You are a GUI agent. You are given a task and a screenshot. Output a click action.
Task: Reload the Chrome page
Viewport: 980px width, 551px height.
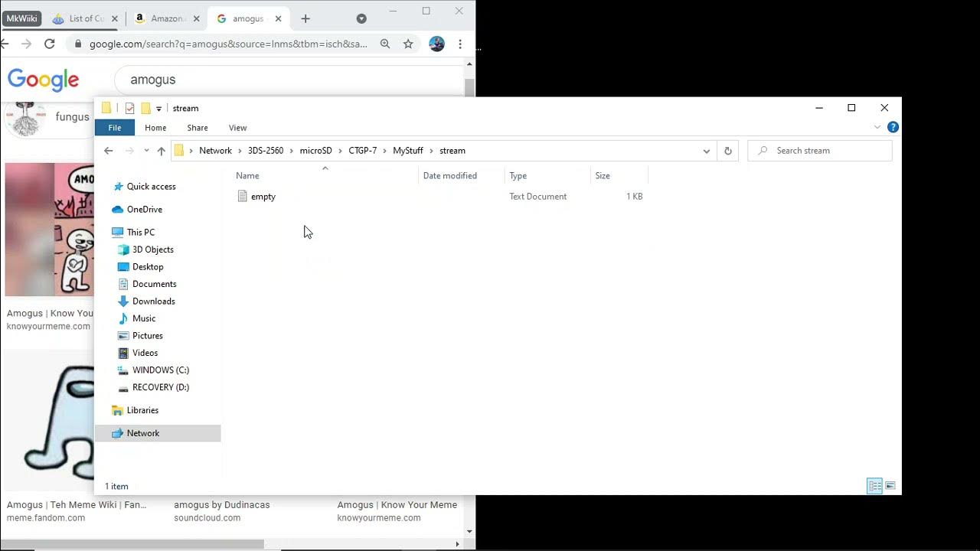50,44
